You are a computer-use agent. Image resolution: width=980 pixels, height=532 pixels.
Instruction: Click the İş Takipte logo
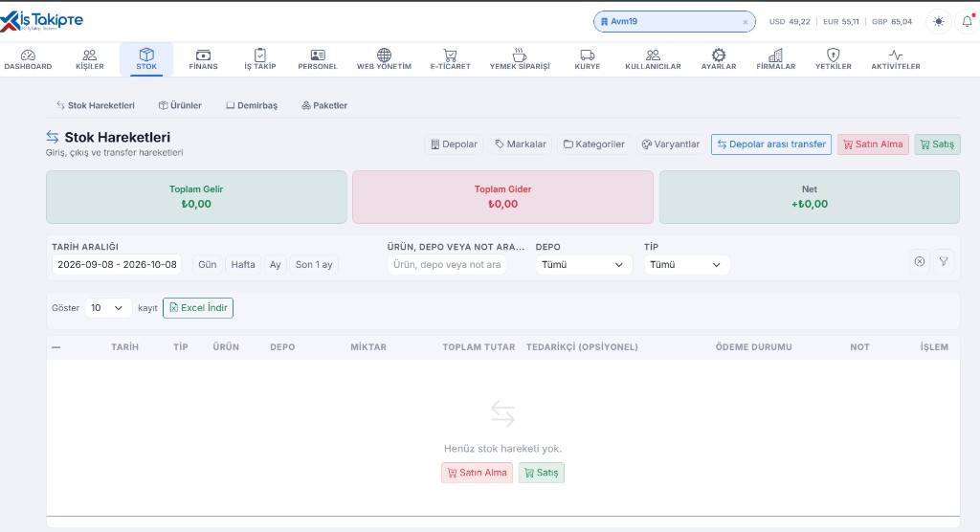coord(42,21)
